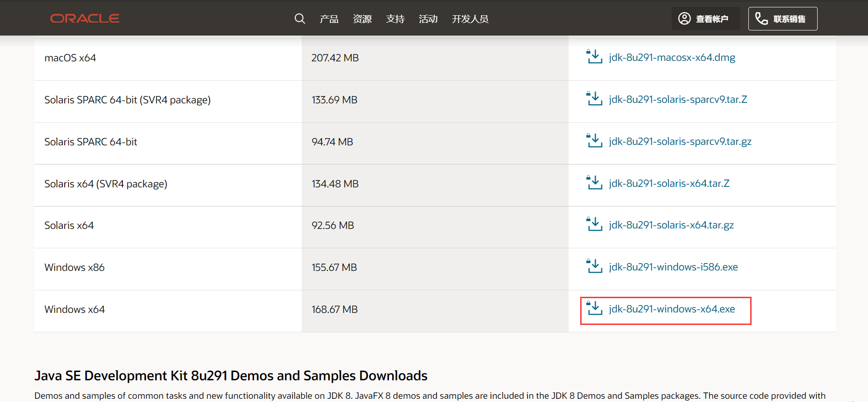
Task: Click download icon beside jdk-8u291-solaris-sparcv9.tar.Z
Action: coord(594,99)
